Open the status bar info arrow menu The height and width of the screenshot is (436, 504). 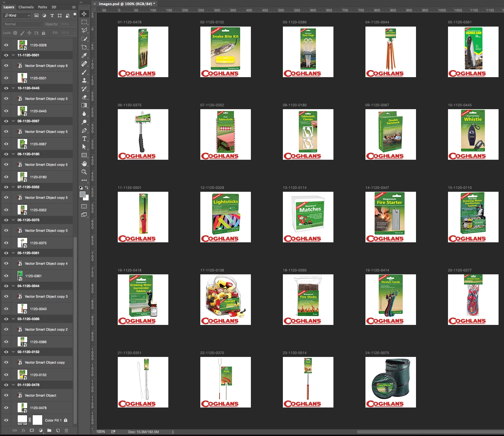pyautogui.click(x=173, y=432)
